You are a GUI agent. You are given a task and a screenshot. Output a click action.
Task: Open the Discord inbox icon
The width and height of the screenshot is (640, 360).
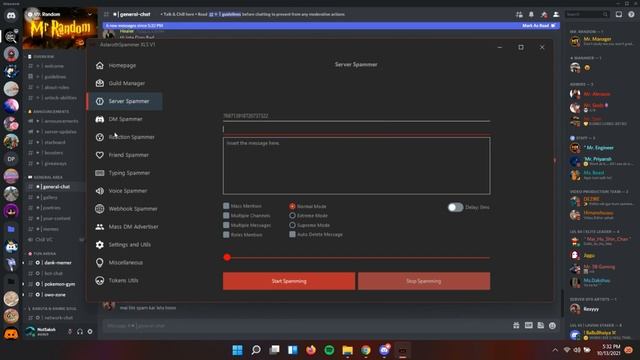click(x=619, y=14)
